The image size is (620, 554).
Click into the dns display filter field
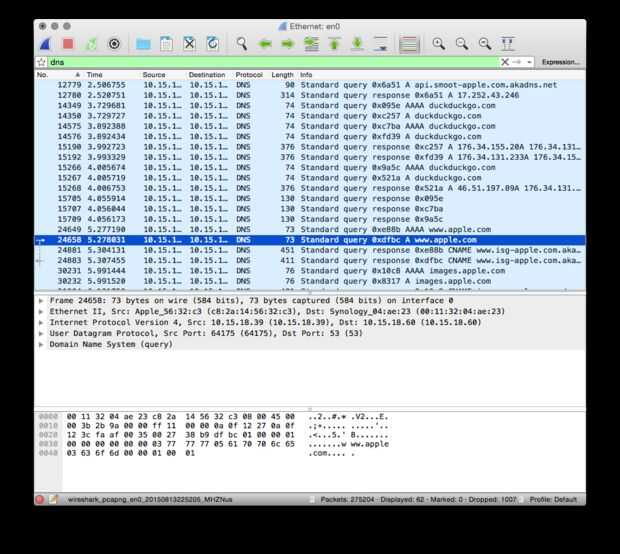click(273, 62)
